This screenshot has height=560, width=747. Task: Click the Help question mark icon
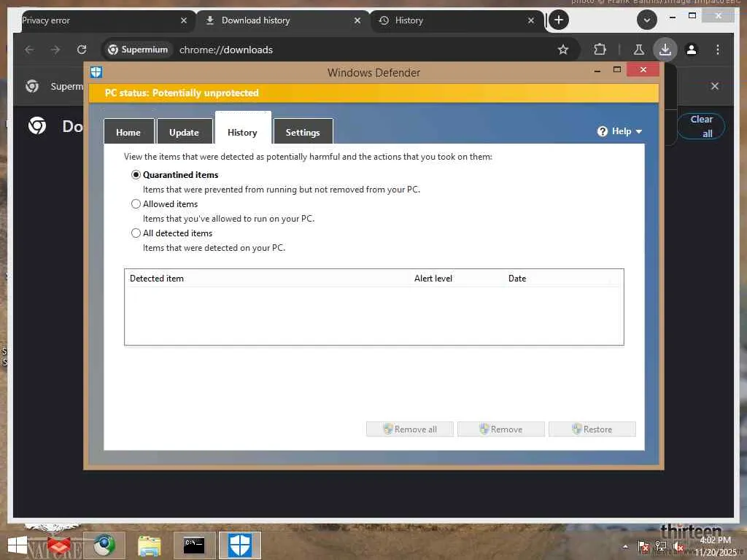click(602, 131)
